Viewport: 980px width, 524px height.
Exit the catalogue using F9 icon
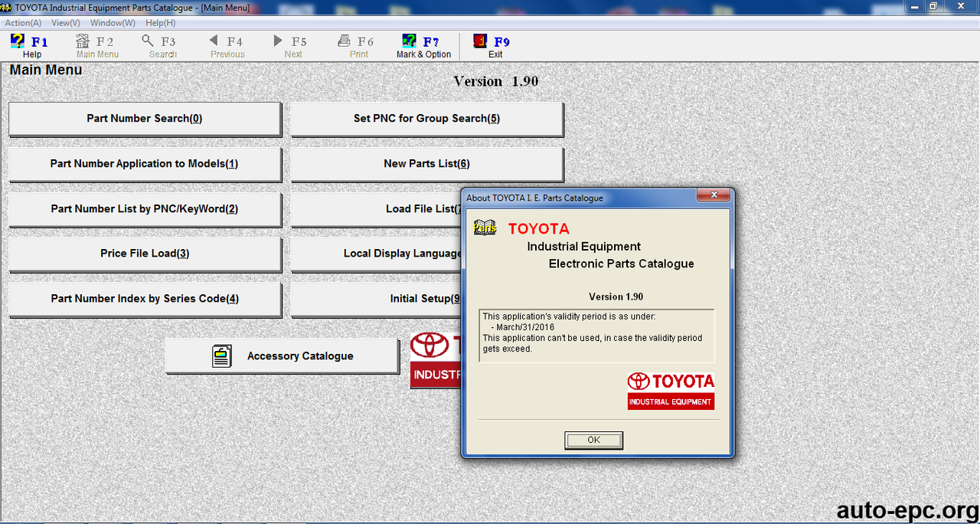[480, 41]
